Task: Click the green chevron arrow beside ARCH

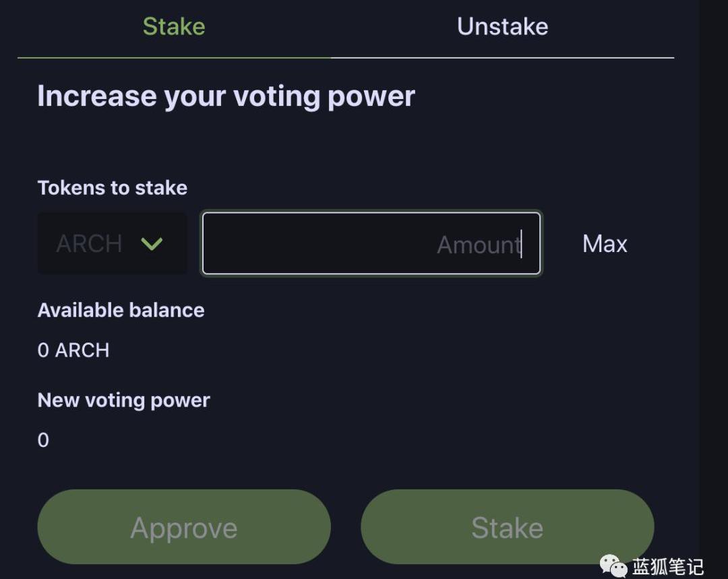Action: pos(152,243)
